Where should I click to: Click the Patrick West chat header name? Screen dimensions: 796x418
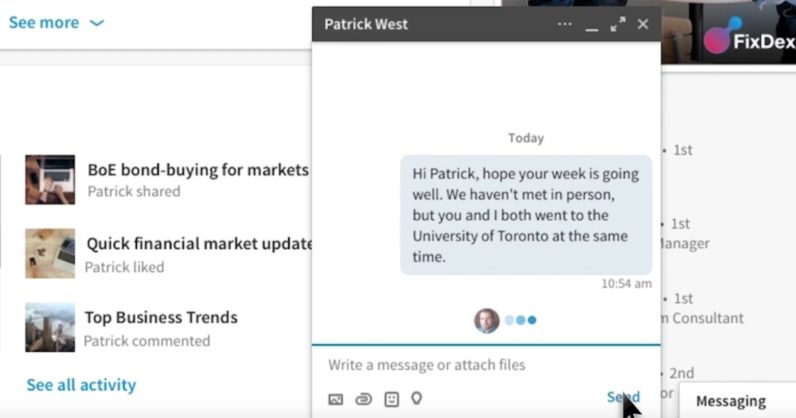366,24
